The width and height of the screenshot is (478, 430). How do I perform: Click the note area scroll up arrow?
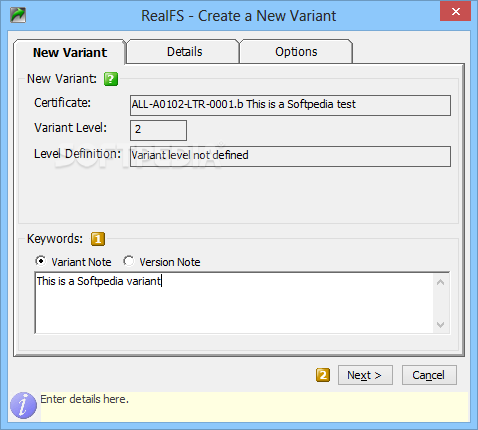[441, 282]
